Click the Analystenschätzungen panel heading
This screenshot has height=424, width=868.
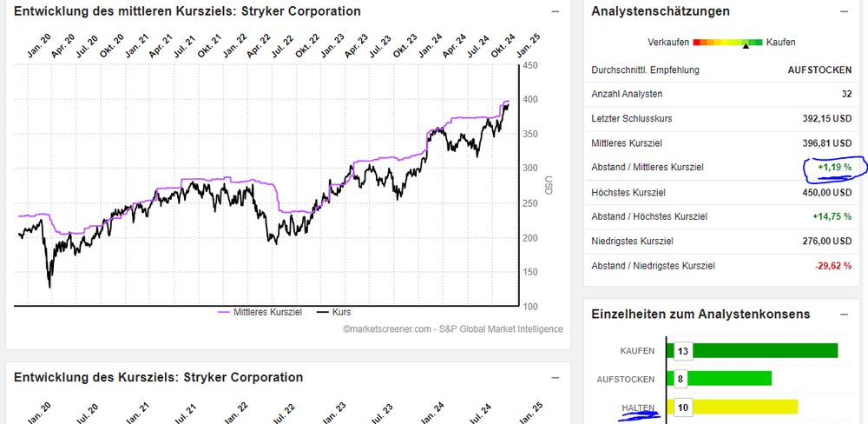point(660,12)
